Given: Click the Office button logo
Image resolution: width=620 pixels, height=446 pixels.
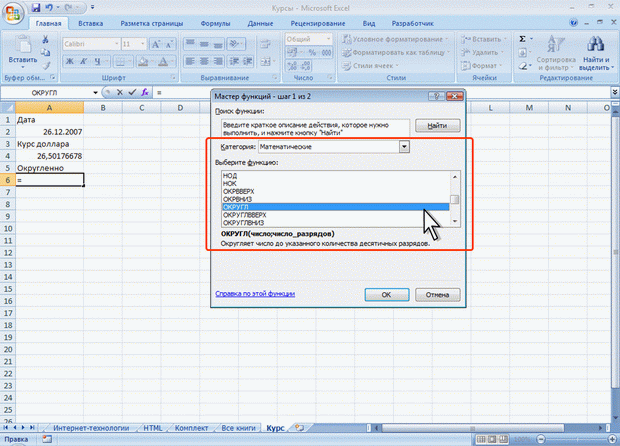Looking at the screenshot, I should (13, 13).
